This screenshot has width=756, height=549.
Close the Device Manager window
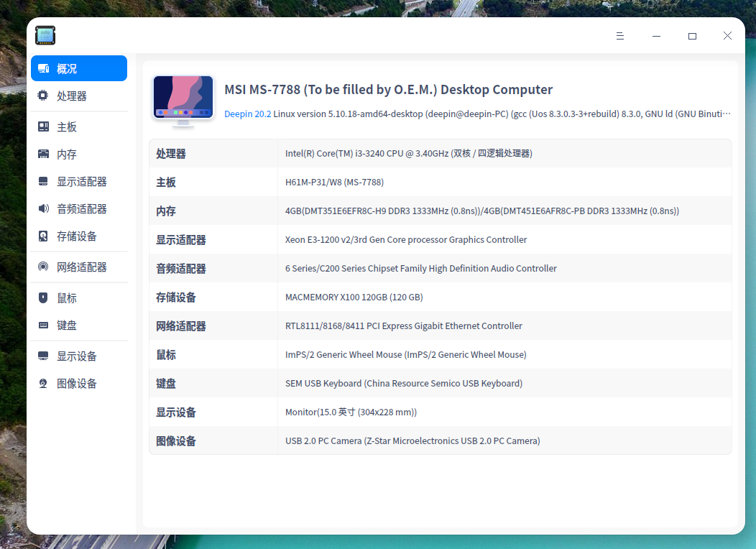(727, 36)
